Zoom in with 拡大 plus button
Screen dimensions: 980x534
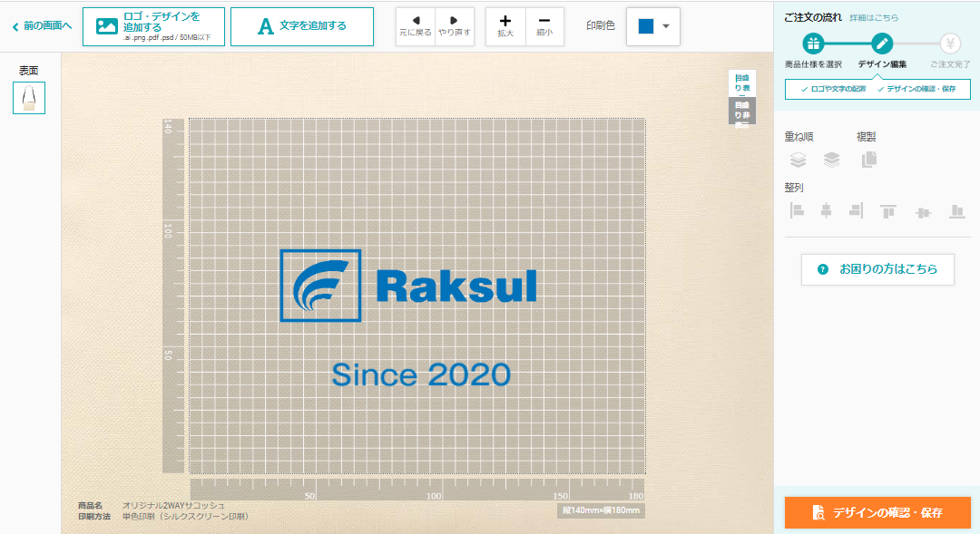[505, 27]
